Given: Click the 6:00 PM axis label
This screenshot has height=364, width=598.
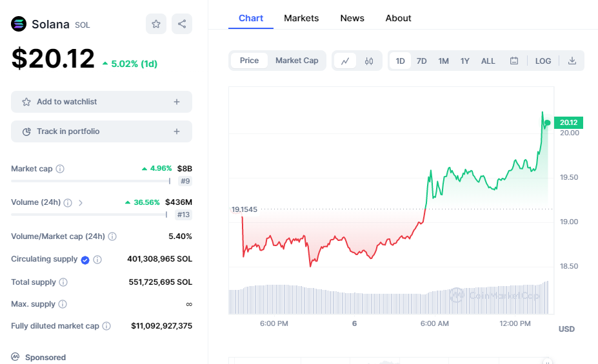Looking at the screenshot, I should [x=274, y=323].
